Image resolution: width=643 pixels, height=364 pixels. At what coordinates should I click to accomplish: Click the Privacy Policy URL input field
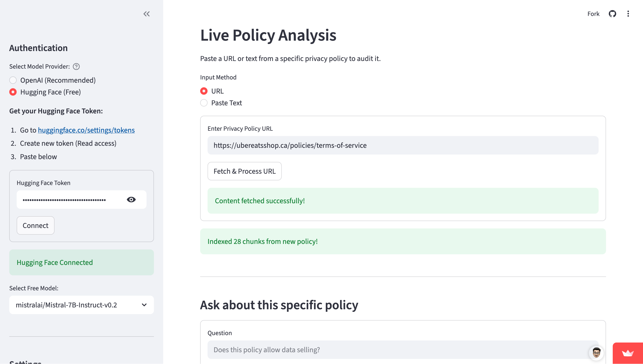pos(403,145)
